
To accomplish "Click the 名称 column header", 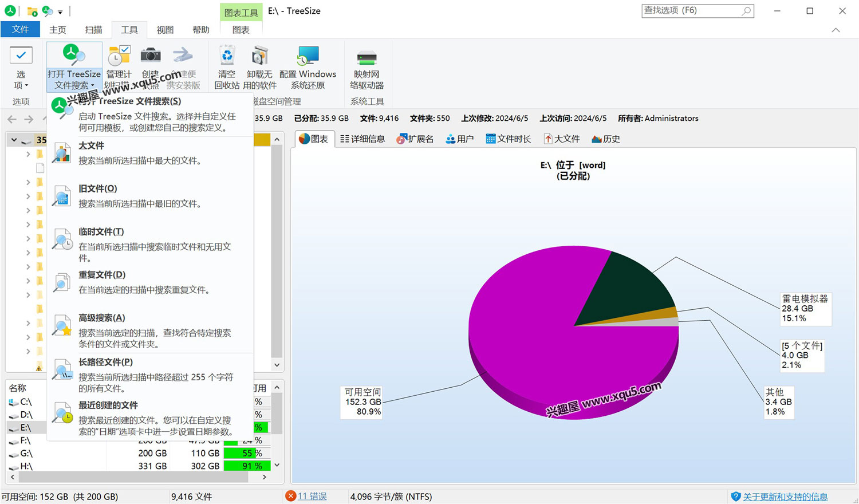I will [18, 388].
